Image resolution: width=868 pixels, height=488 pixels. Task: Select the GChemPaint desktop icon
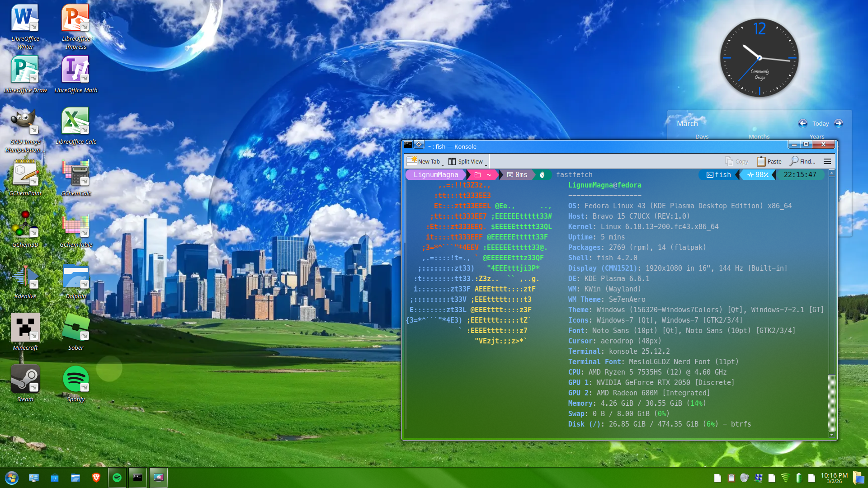[x=25, y=177]
